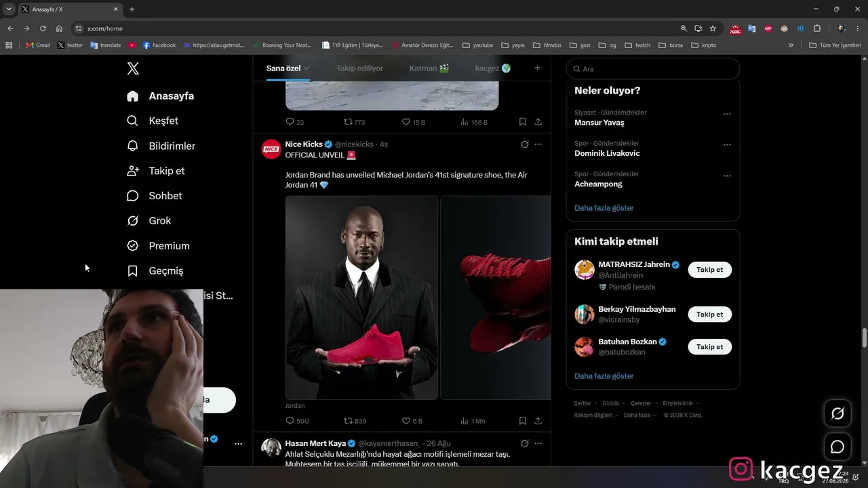The width and height of the screenshot is (868, 488).
Task: Show hidden bookmarks with the overflow chevron
Action: tap(791, 45)
